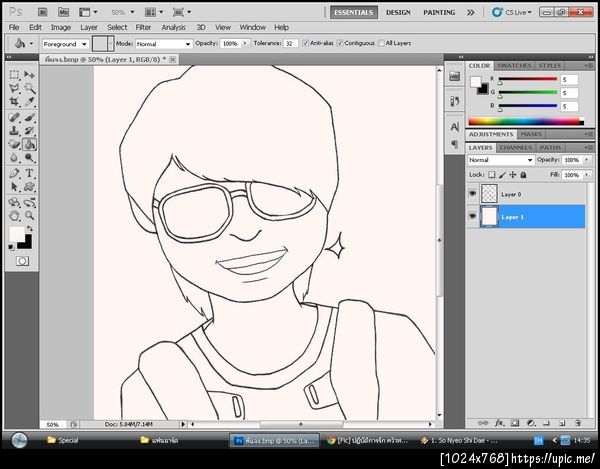The height and width of the screenshot is (469, 600).
Task: Add a layer style with fx icon
Action: click(x=499, y=423)
